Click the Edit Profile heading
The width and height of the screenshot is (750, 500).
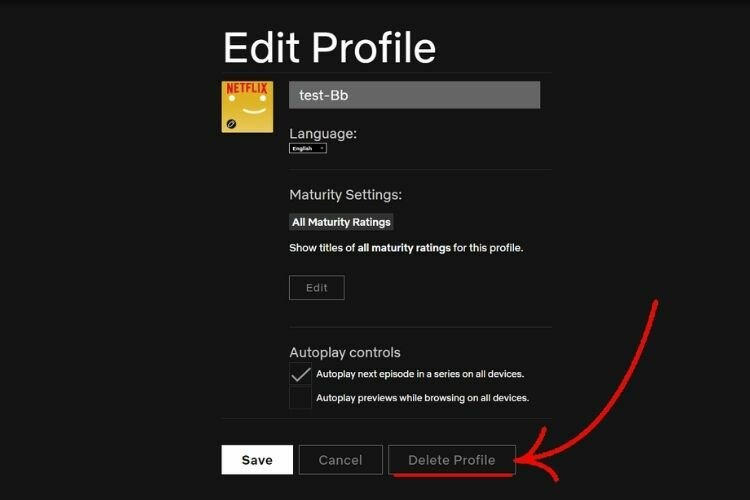click(330, 47)
